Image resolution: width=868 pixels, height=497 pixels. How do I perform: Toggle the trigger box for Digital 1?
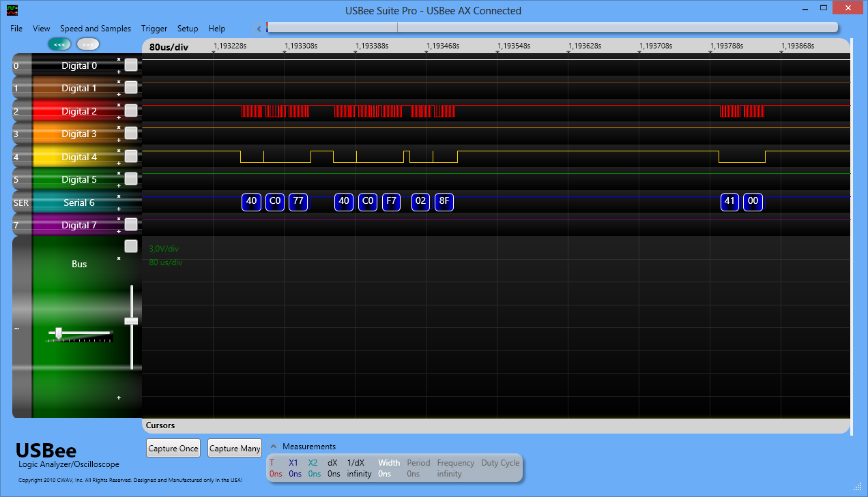[x=131, y=87]
